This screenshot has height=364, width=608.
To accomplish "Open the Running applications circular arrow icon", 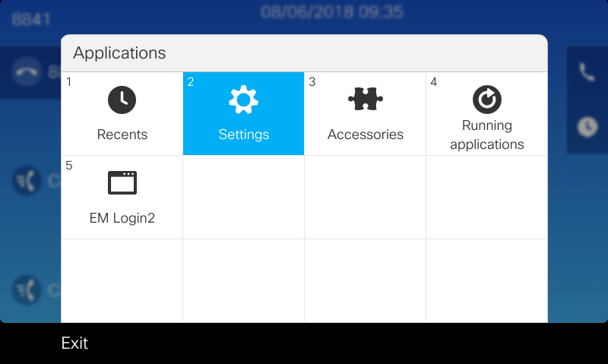I will tap(487, 100).
